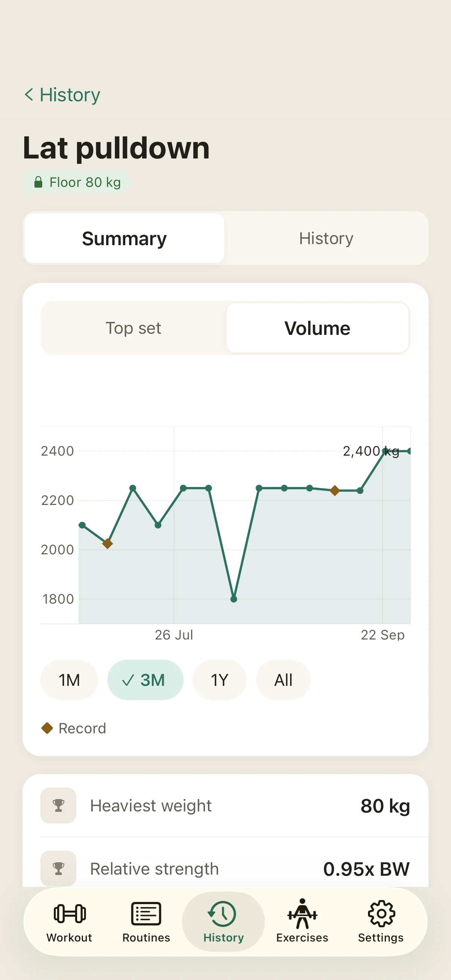Screen dimensions: 451x980
Task: Tap the 2,400 kg chart annotation
Action: (x=371, y=451)
